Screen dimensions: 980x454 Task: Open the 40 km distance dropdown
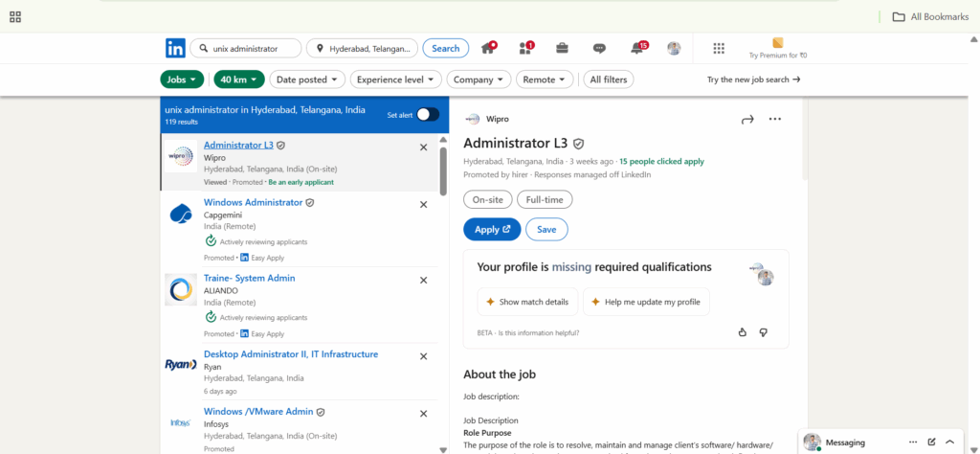(239, 79)
